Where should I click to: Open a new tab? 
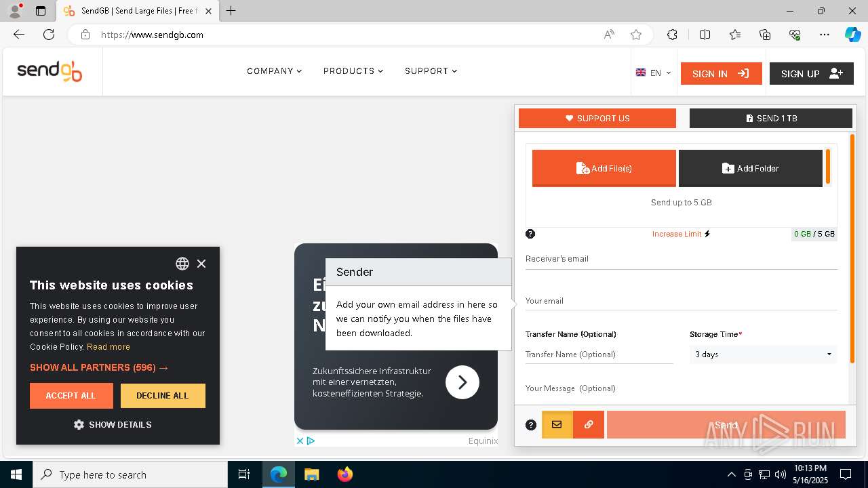click(231, 11)
